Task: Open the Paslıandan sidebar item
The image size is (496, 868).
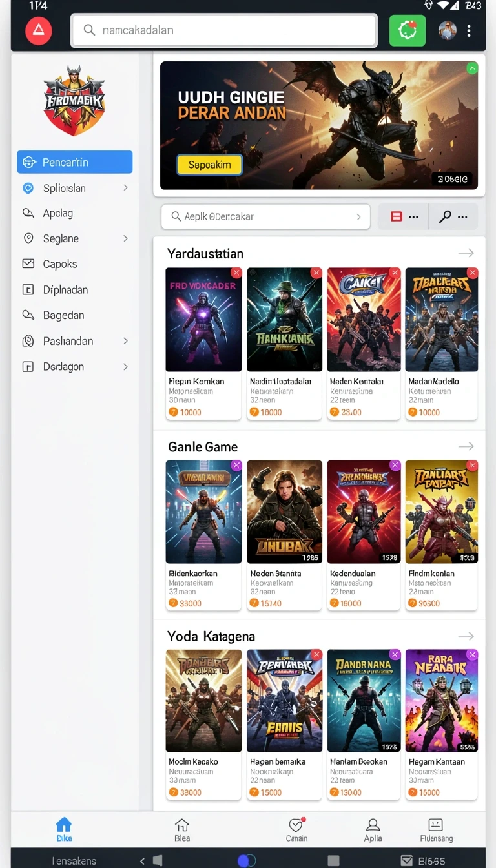Action: click(75, 341)
